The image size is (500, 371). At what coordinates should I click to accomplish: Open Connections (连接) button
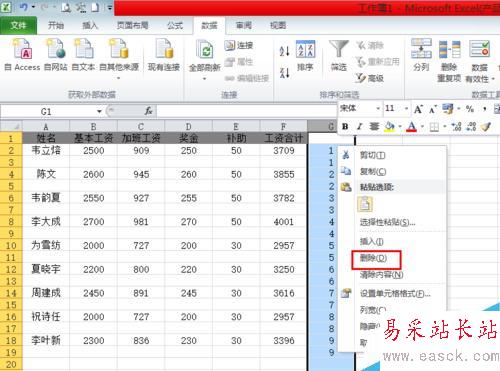[239, 45]
